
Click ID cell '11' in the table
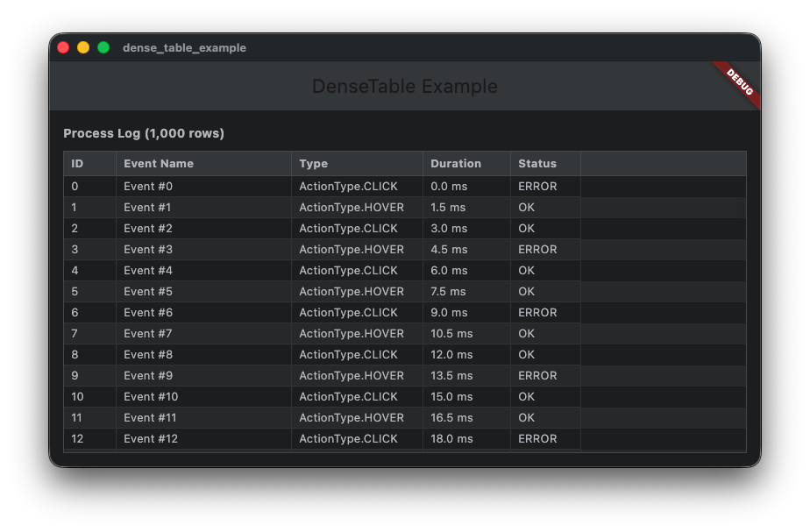(x=90, y=418)
